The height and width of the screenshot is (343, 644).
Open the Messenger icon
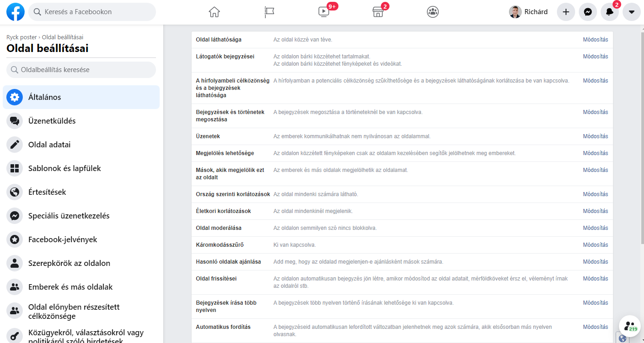[x=588, y=12]
